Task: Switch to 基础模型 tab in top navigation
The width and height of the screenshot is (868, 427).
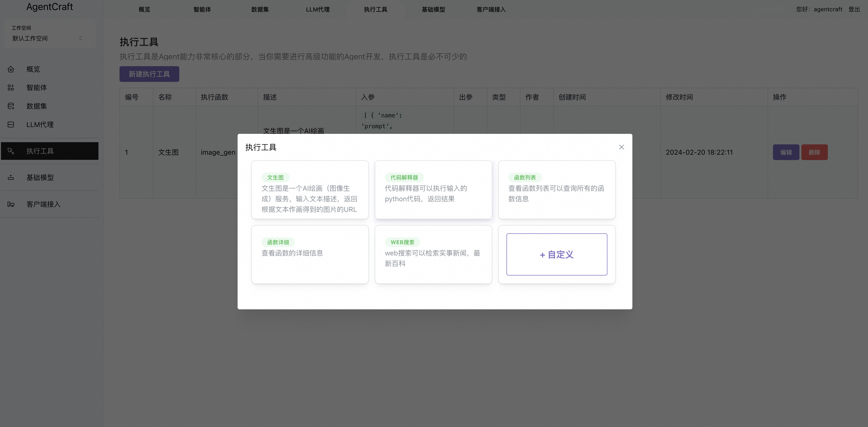Action: (x=433, y=10)
